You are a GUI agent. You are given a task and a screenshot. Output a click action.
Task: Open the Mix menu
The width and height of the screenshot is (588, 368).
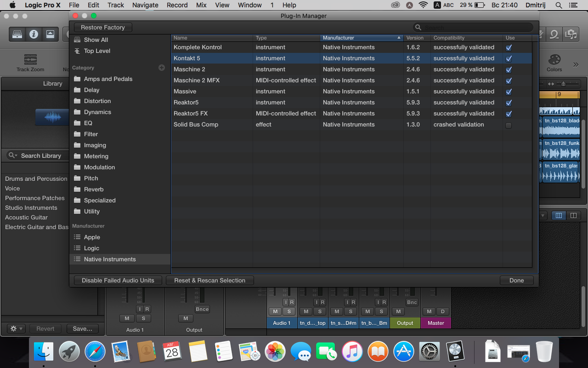[x=201, y=5]
